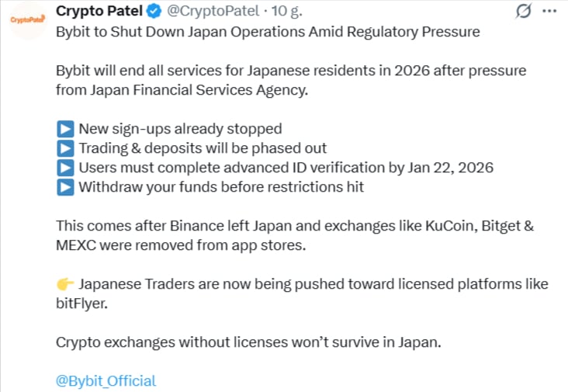The width and height of the screenshot is (568, 392).
Task: Click play emoji beside Trading & deposits line
Action: point(65,147)
